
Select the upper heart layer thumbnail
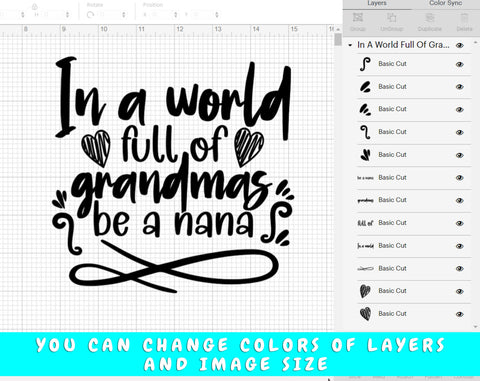[365, 291]
